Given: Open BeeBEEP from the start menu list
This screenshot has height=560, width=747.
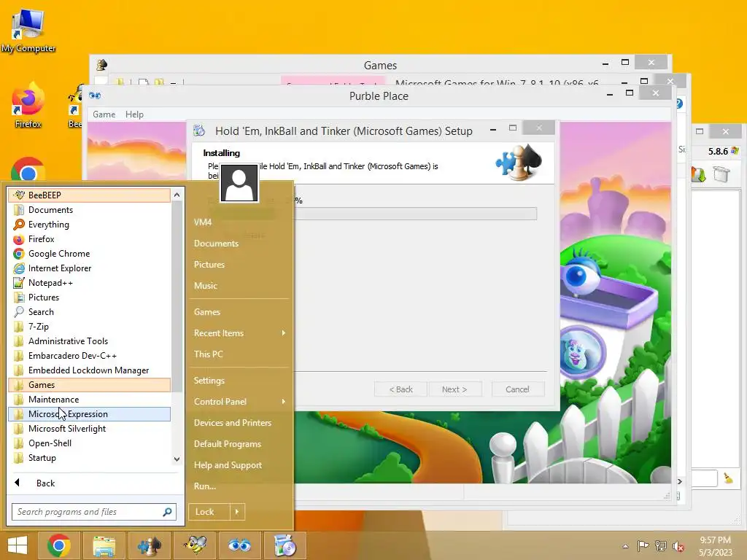Looking at the screenshot, I should [89, 195].
